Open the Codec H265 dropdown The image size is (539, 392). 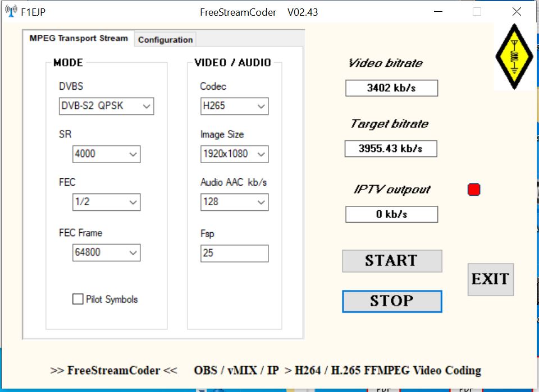[x=235, y=106]
